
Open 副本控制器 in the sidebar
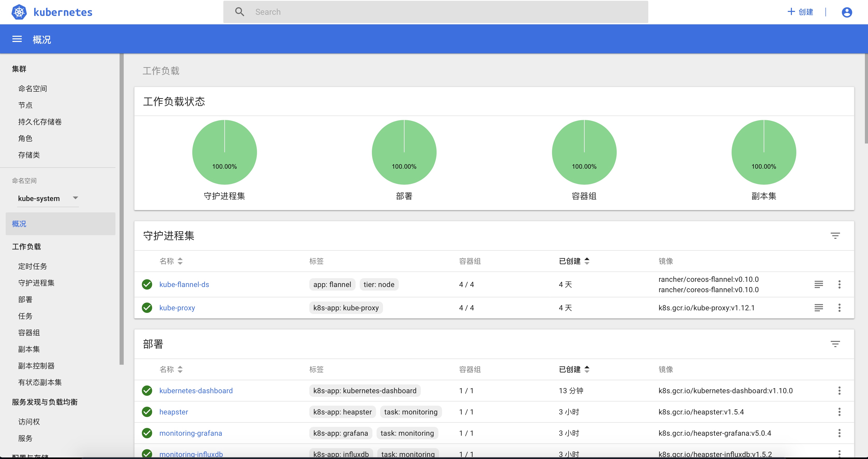[36, 365]
